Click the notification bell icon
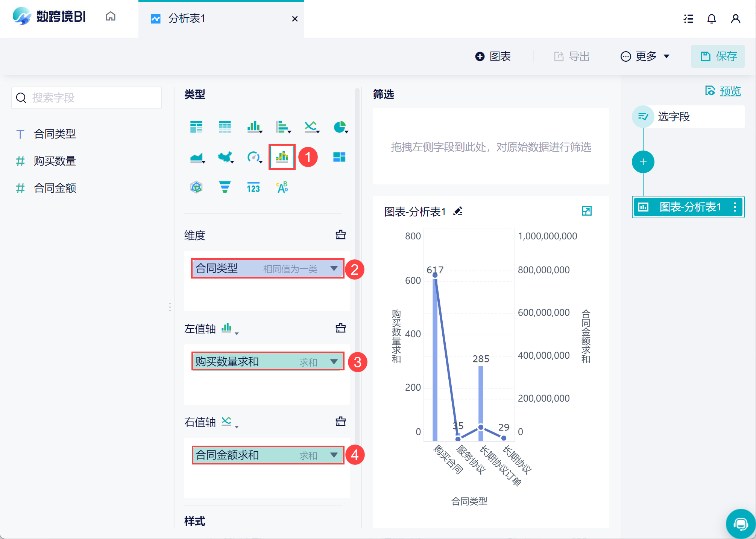 click(x=711, y=19)
